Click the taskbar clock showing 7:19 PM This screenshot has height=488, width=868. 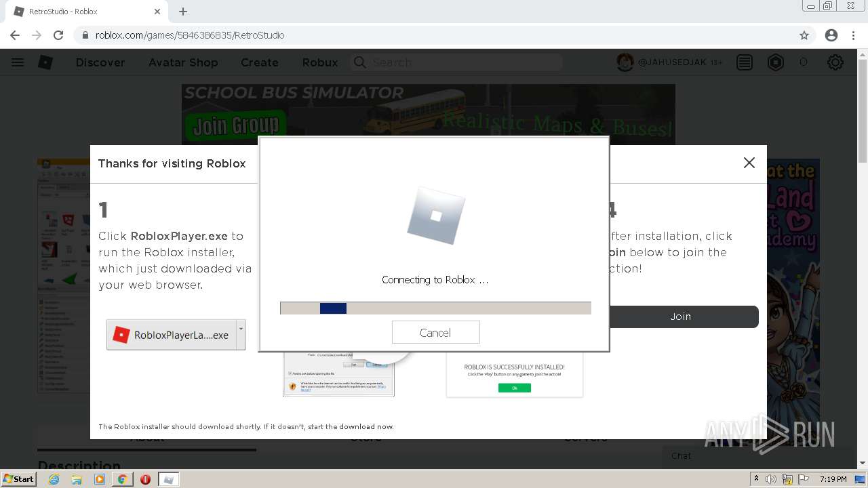(x=833, y=479)
